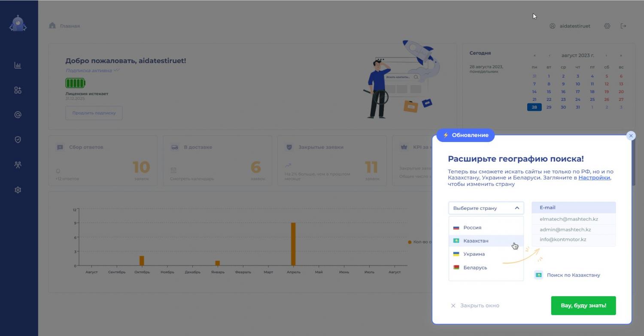Open the add-widgets grid sidebar icon
Image resolution: width=644 pixels, height=336 pixels.
(x=18, y=90)
